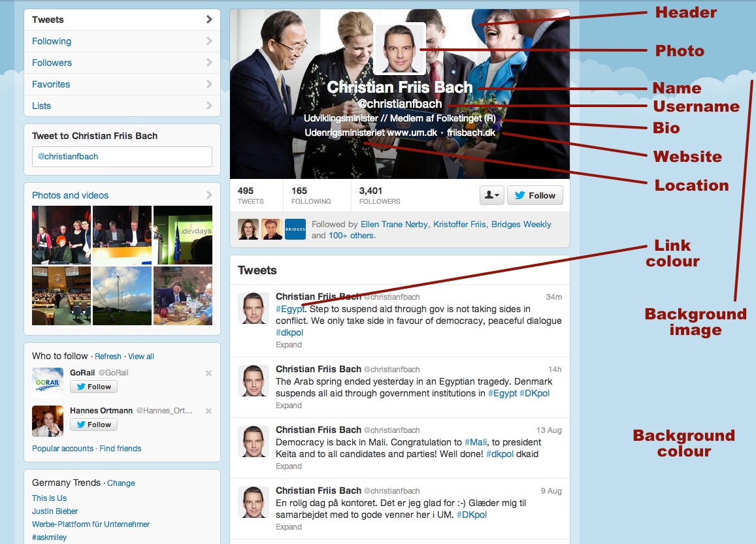Open Kristoffer Friis's profile link
The height and width of the screenshot is (544, 756).
pyautogui.click(x=459, y=224)
